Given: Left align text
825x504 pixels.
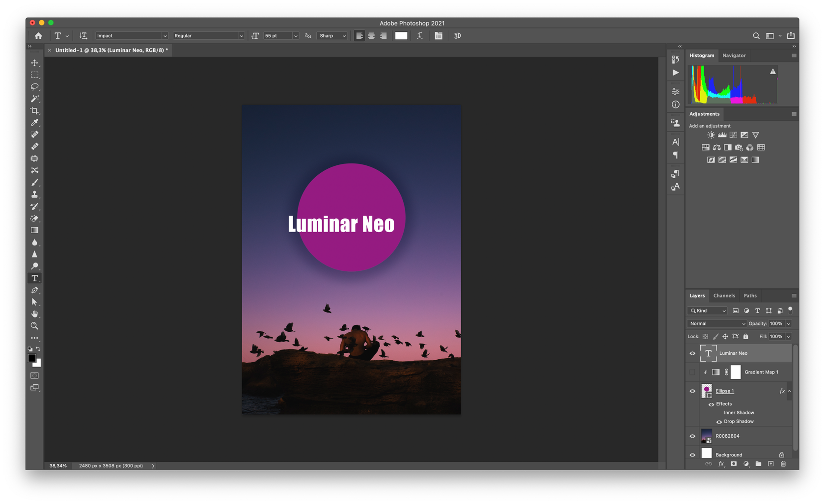Looking at the screenshot, I should pyautogui.click(x=359, y=36).
